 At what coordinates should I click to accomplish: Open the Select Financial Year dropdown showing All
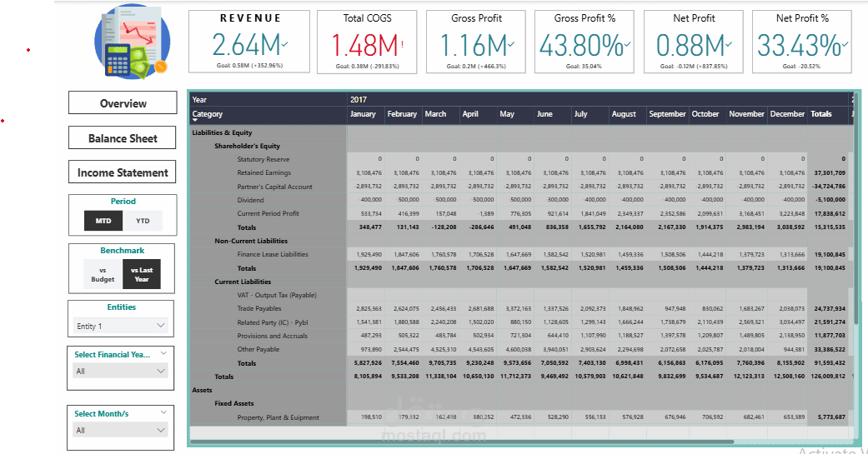pyautogui.click(x=121, y=371)
